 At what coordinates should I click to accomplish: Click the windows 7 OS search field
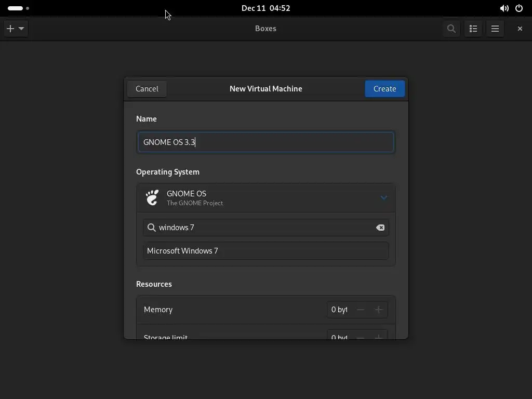coord(265,228)
